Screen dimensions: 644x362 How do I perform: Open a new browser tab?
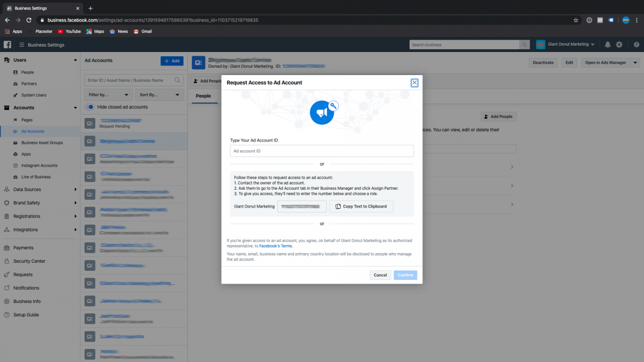click(x=90, y=8)
